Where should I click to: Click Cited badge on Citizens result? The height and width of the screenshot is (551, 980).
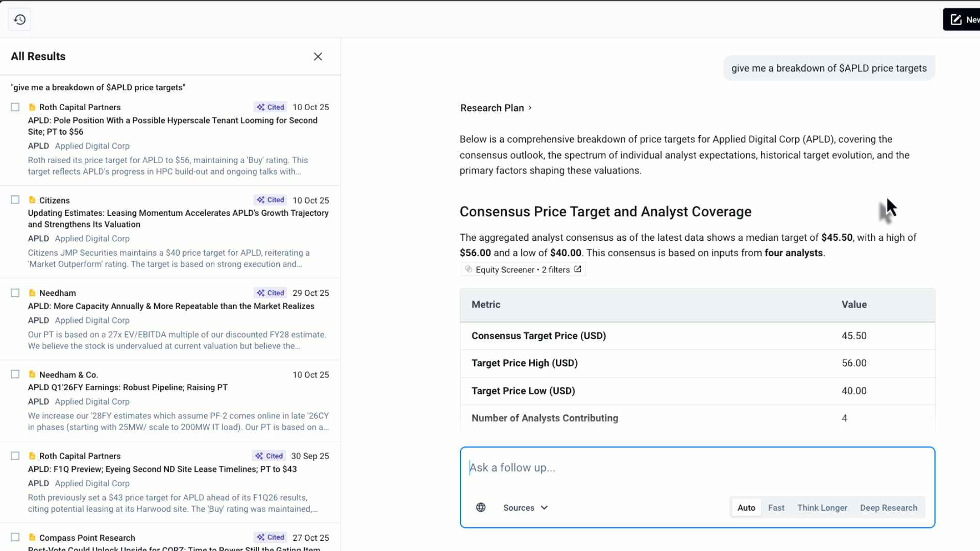coord(271,200)
